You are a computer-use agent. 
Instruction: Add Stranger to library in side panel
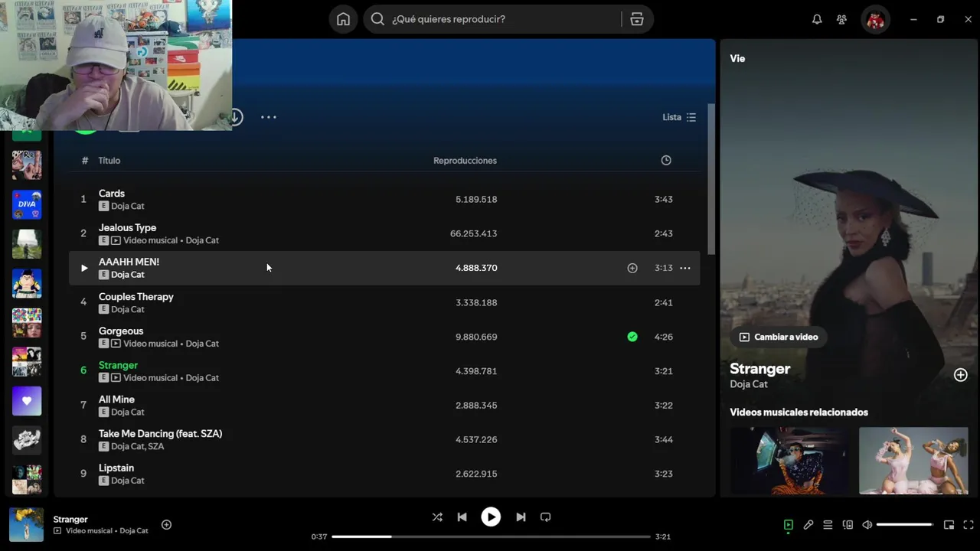pyautogui.click(x=961, y=375)
